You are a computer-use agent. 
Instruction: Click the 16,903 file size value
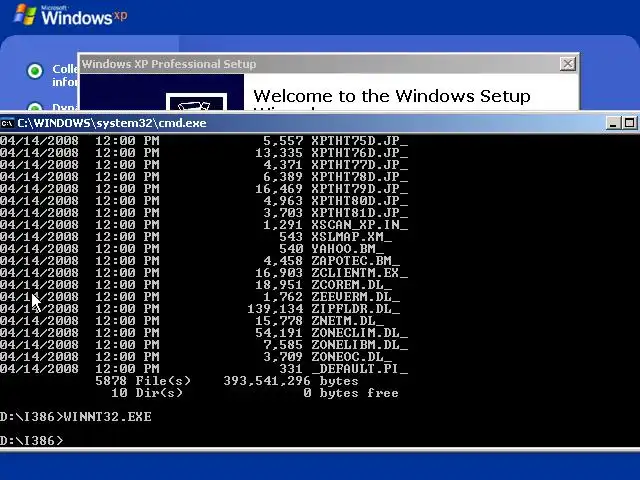pyautogui.click(x=279, y=273)
